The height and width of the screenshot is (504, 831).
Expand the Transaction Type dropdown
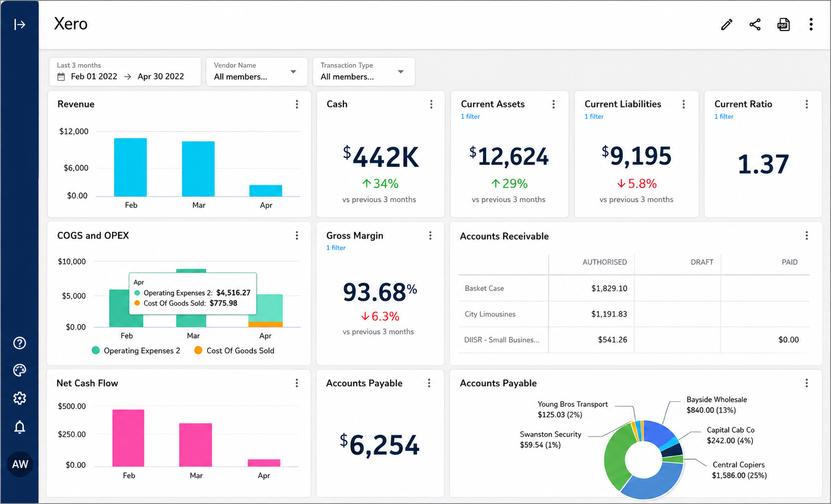[363, 72]
